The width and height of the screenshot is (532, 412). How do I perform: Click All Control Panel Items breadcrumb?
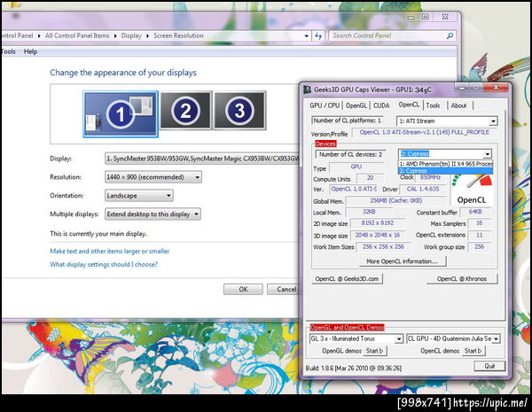[77, 35]
